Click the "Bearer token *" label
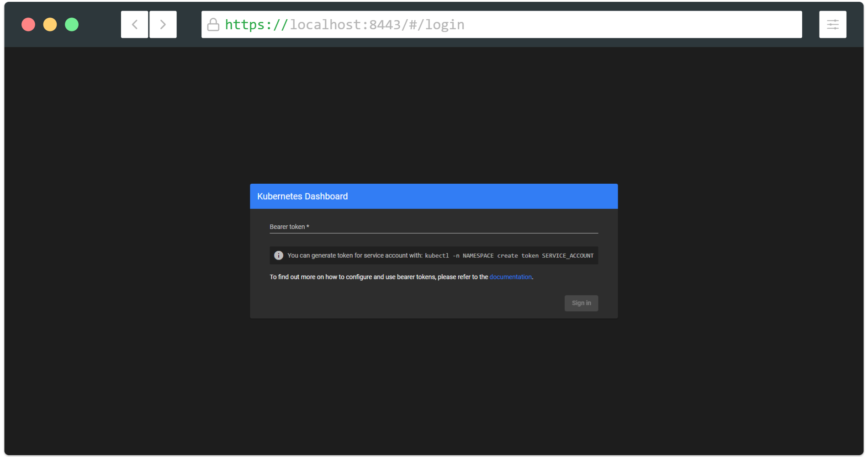The width and height of the screenshot is (868, 457). point(289,227)
